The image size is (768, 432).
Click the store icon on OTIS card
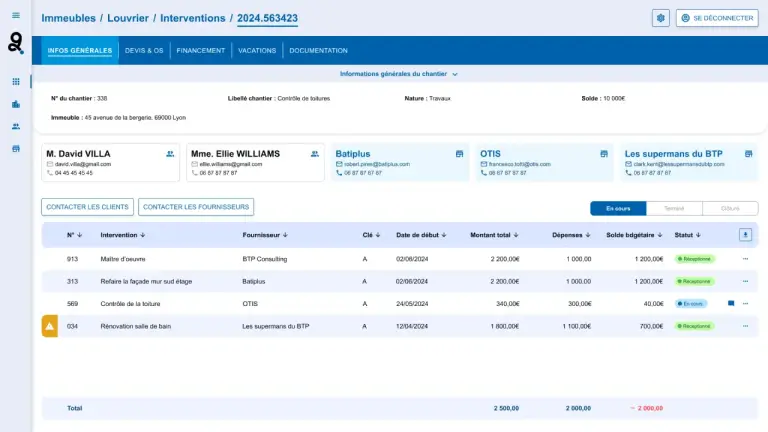point(604,154)
